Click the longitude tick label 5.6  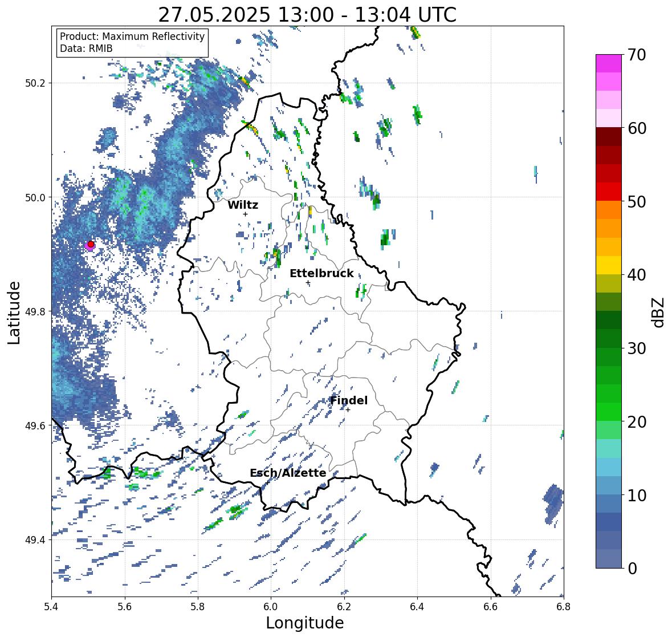pos(125,607)
